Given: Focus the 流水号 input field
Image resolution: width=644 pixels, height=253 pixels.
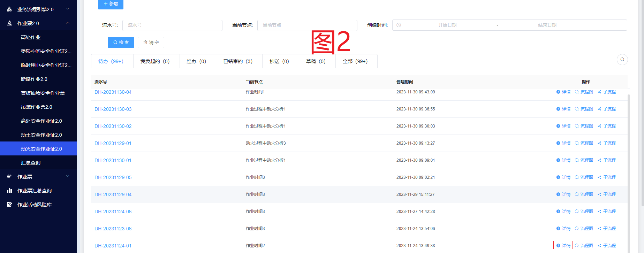Looking at the screenshot, I should click(172, 25).
